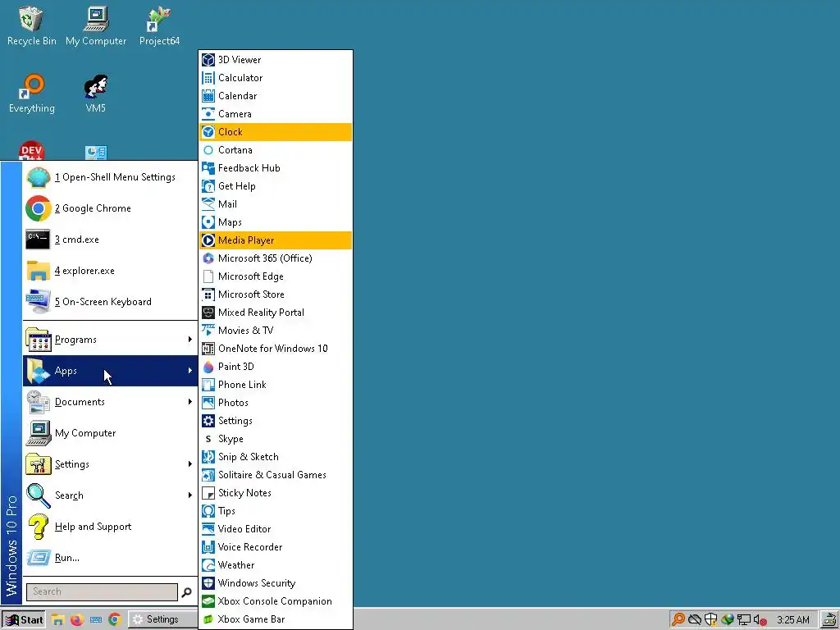Open Sticky Notes

pyautogui.click(x=276, y=493)
